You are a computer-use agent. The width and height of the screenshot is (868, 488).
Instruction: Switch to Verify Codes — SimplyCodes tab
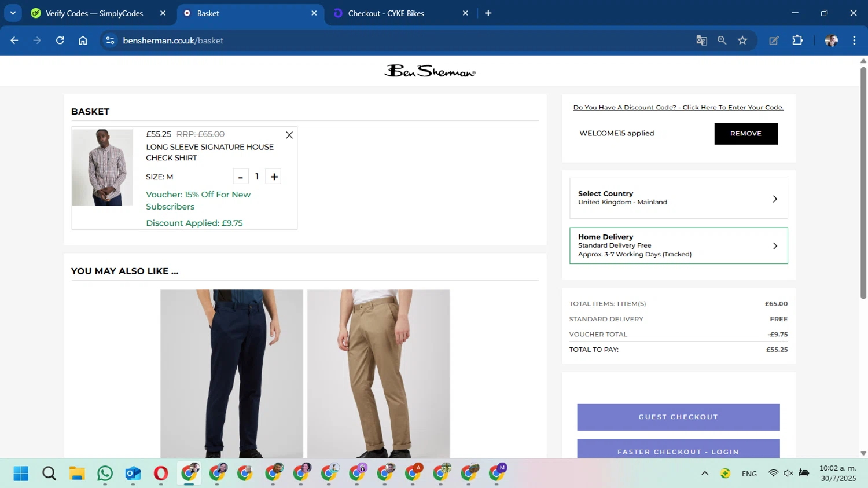(x=94, y=13)
